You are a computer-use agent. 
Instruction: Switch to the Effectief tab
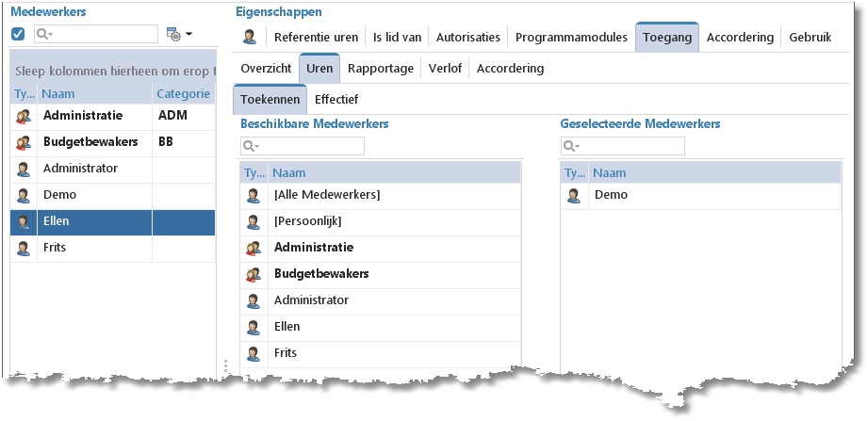pos(336,100)
